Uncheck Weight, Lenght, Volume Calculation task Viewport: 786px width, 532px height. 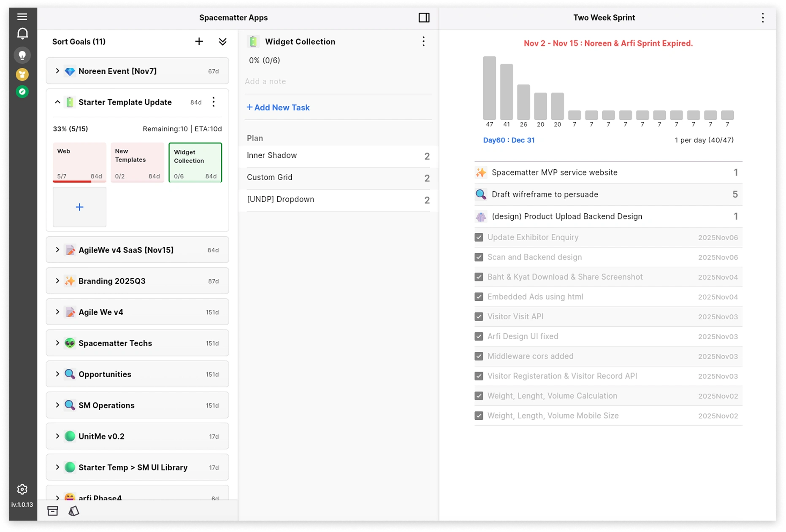click(x=479, y=396)
